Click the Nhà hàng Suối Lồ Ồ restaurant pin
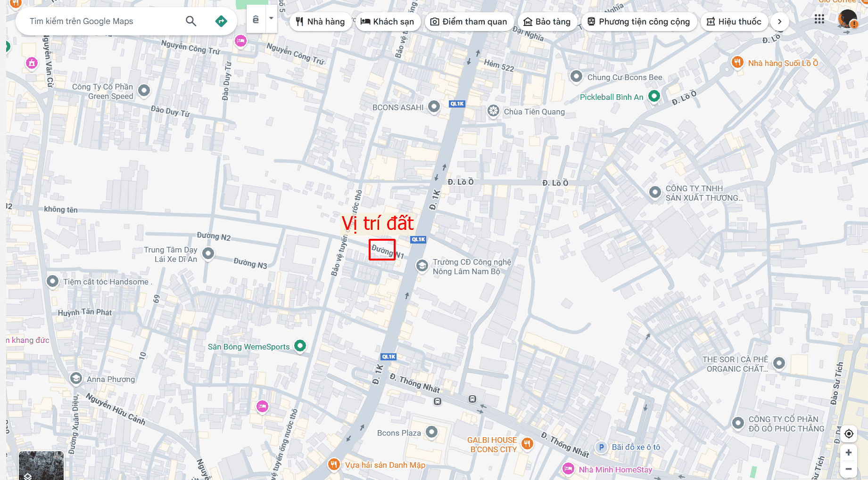 pos(737,62)
